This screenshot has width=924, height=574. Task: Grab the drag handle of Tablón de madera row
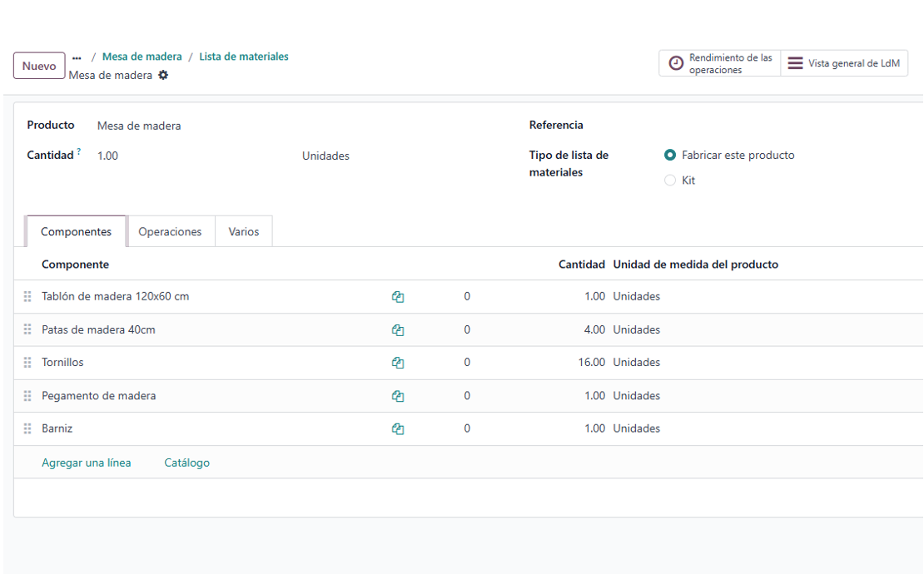pos(27,296)
